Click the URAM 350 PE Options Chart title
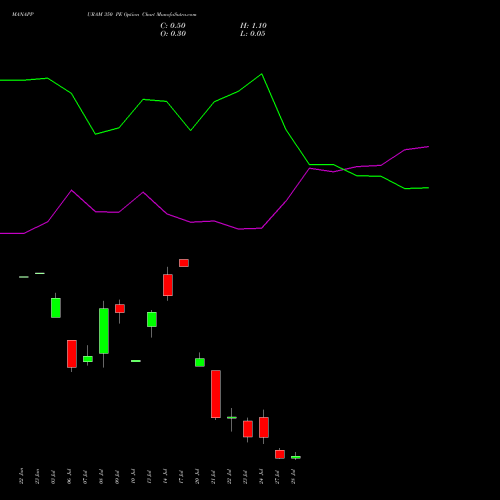Screen dimensions: 500x500 click(x=142, y=14)
